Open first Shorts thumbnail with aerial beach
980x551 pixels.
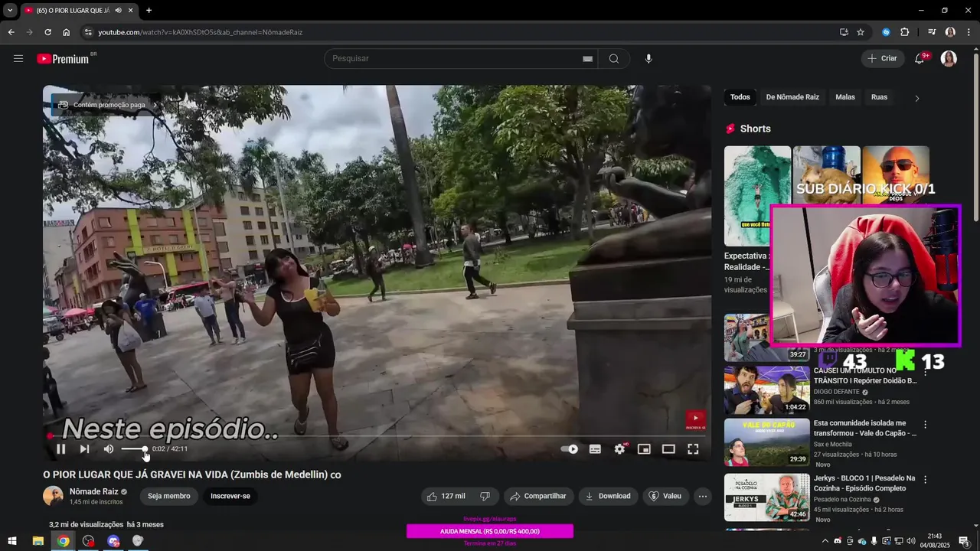pyautogui.click(x=757, y=196)
